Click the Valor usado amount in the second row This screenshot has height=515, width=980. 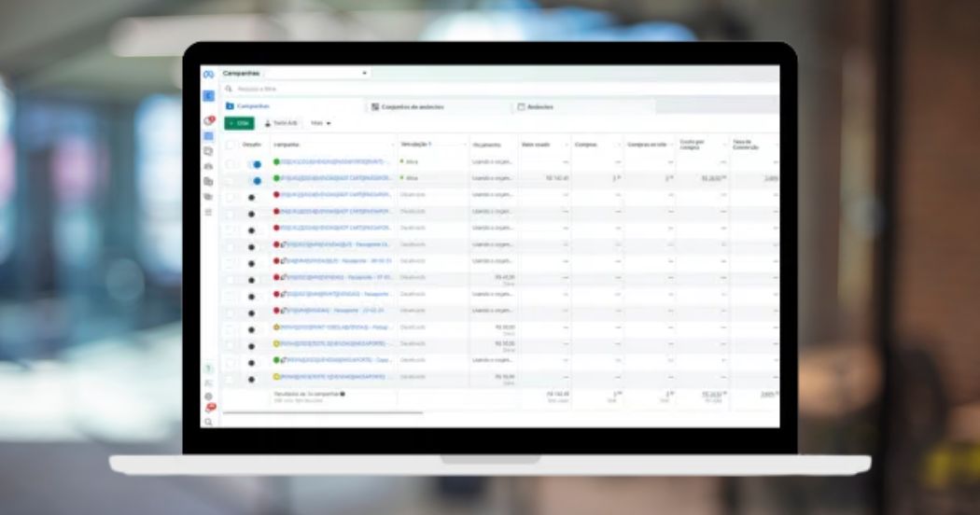(x=557, y=178)
